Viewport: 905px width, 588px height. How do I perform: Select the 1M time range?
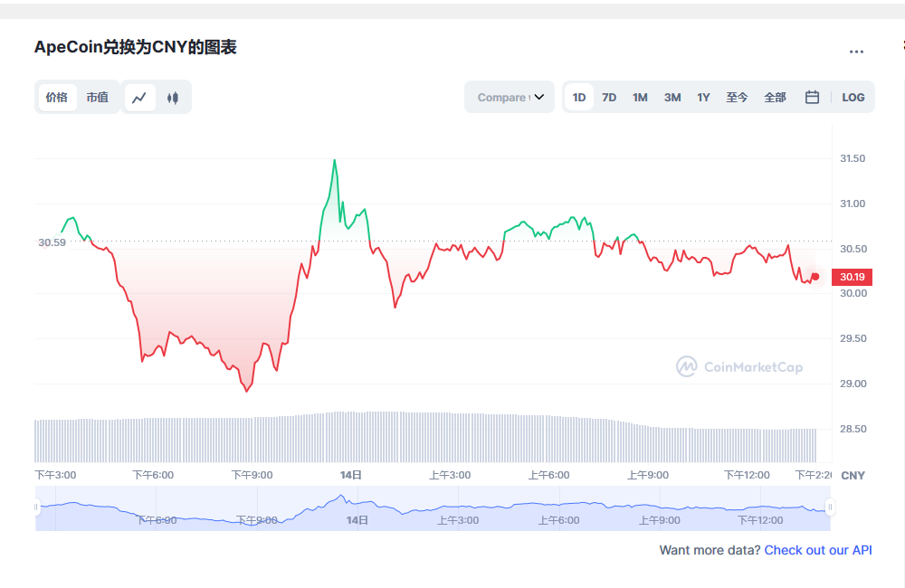[640, 98]
